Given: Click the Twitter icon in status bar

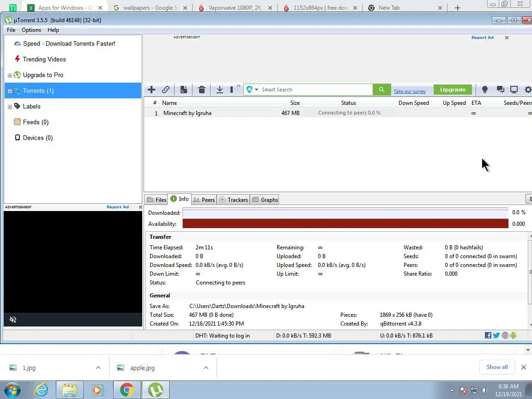Looking at the screenshot, I should point(496,336).
